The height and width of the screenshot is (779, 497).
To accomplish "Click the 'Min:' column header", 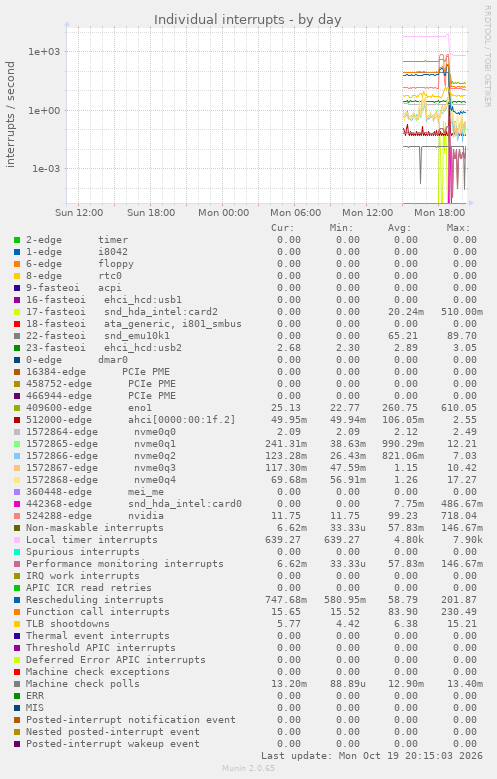I will click(x=341, y=228).
